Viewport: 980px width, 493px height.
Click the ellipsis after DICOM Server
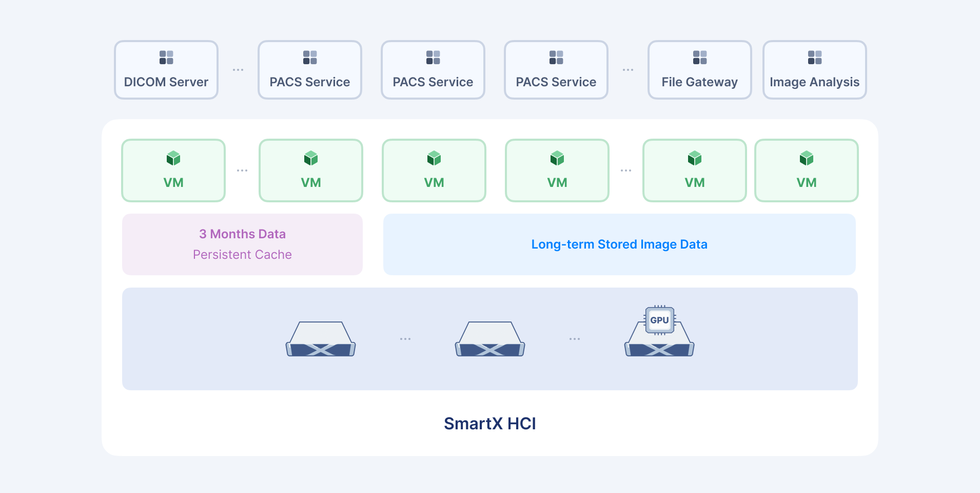pyautogui.click(x=238, y=70)
